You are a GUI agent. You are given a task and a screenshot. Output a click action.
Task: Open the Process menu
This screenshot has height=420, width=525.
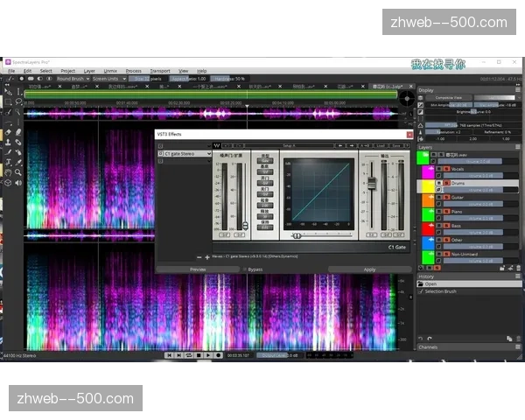pos(133,71)
